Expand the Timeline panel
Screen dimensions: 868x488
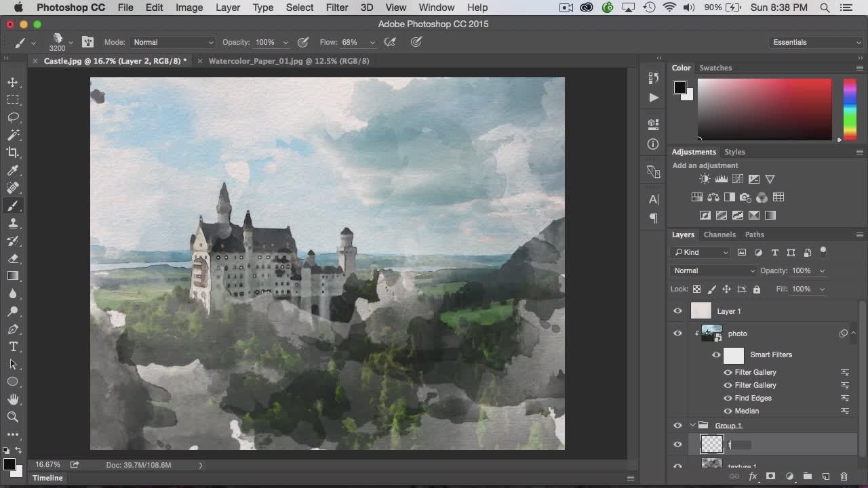47,478
